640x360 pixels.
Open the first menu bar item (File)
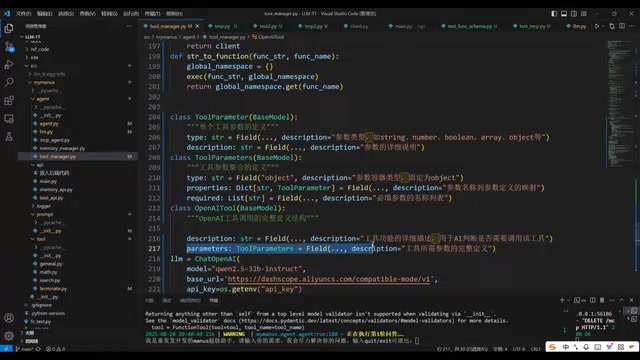(24, 13)
